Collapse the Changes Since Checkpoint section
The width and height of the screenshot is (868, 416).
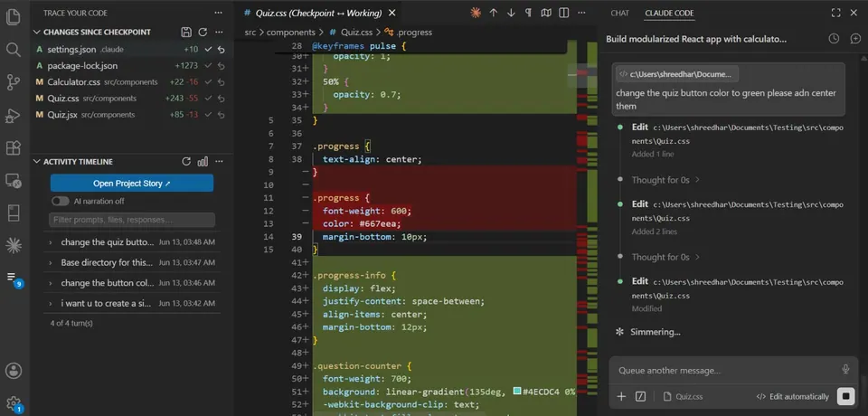tap(37, 33)
